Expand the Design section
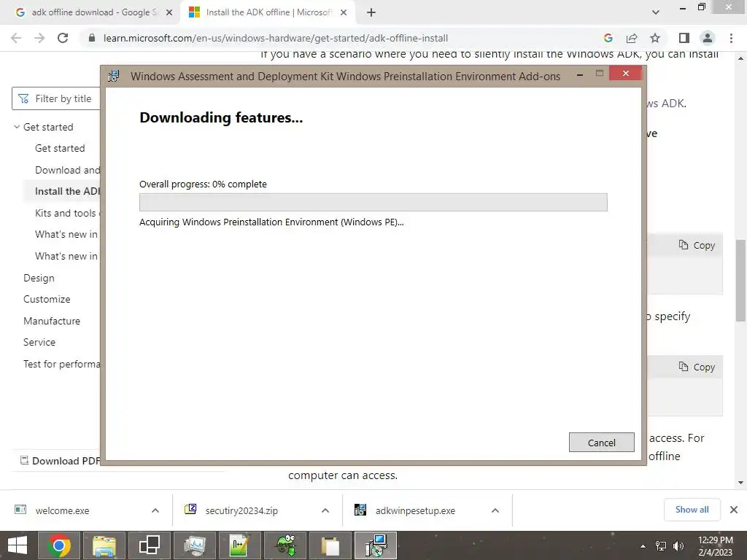Image resolution: width=747 pixels, height=560 pixels. pos(39,278)
